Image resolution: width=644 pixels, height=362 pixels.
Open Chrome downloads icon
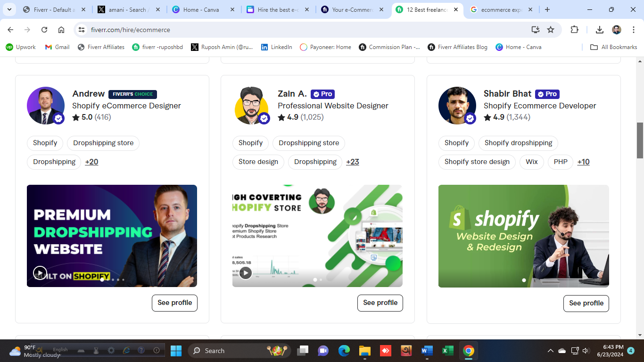pyautogui.click(x=600, y=30)
